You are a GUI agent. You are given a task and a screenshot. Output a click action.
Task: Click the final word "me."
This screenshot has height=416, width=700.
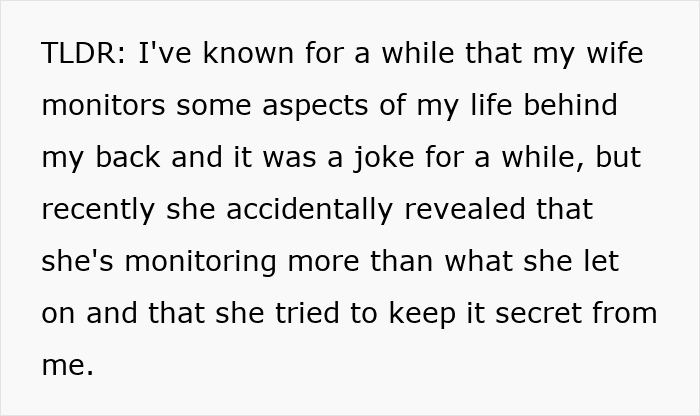tap(67, 366)
